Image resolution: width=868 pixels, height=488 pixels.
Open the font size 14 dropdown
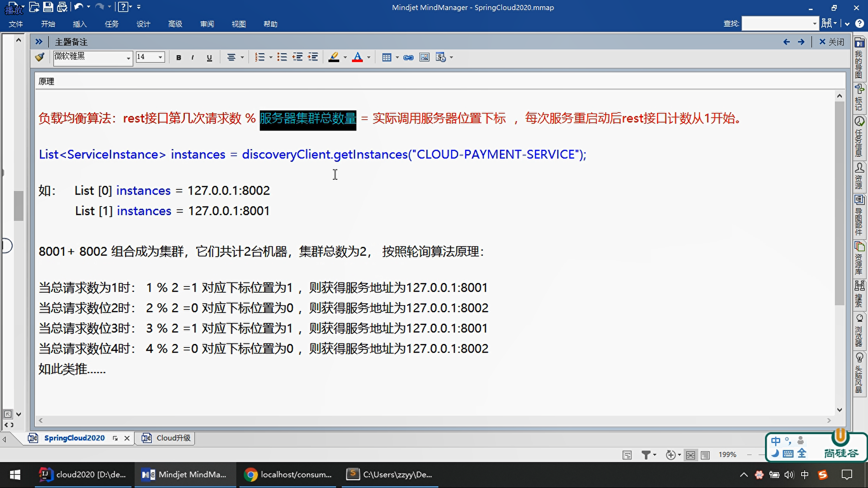click(x=160, y=57)
